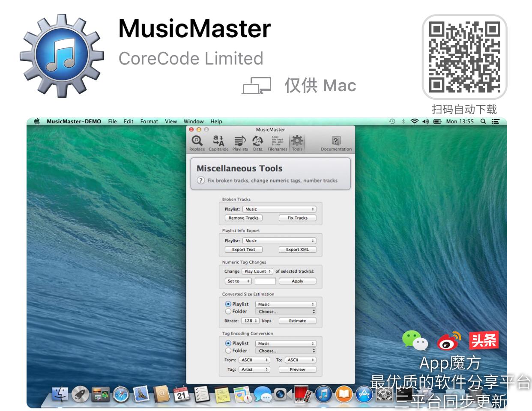Open yellow Notes icon in Dock
Image resolution: width=532 pixels, height=411 pixels.
pos(222,394)
